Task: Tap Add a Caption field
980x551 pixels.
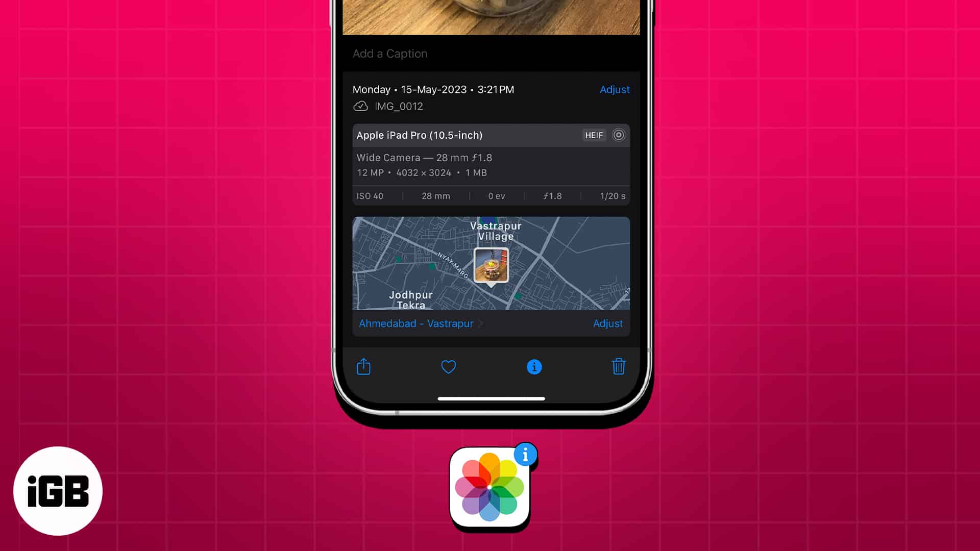Action: coord(490,53)
